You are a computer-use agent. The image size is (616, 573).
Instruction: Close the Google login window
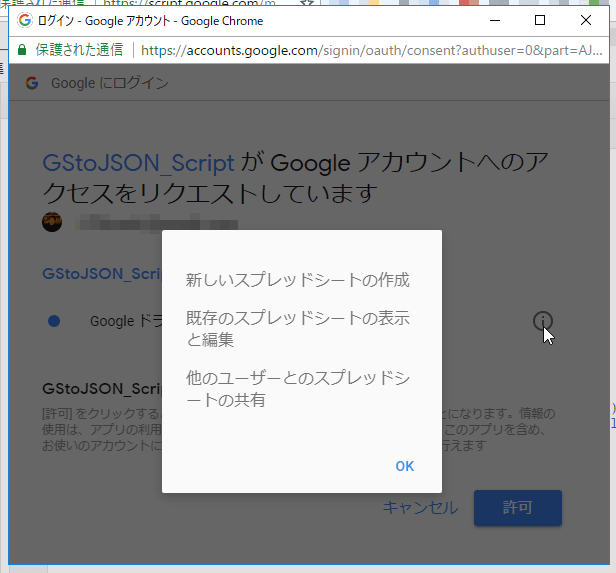pyautogui.click(x=586, y=20)
